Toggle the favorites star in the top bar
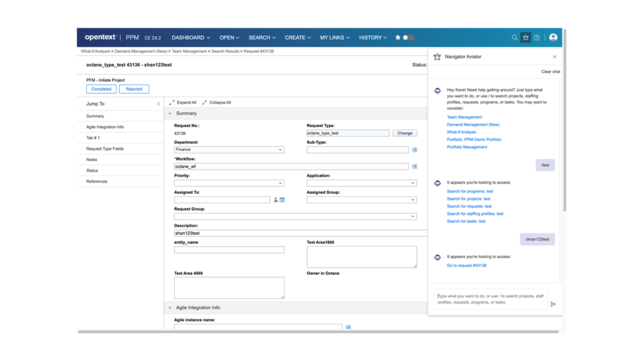 coord(398,38)
